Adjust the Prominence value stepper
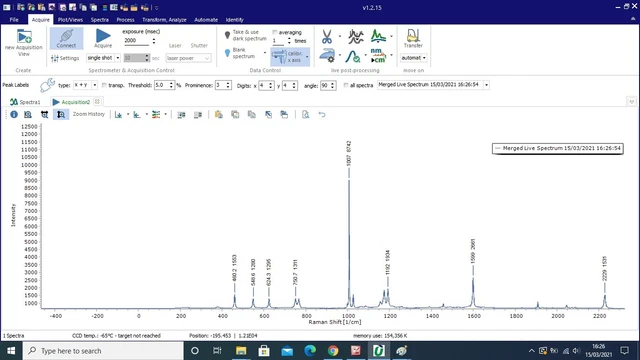This screenshot has height=360, width=640. [228, 85]
